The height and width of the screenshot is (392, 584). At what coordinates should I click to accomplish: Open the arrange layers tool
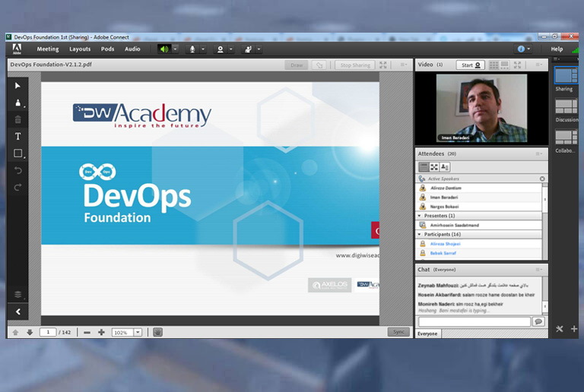[x=17, y=294]
